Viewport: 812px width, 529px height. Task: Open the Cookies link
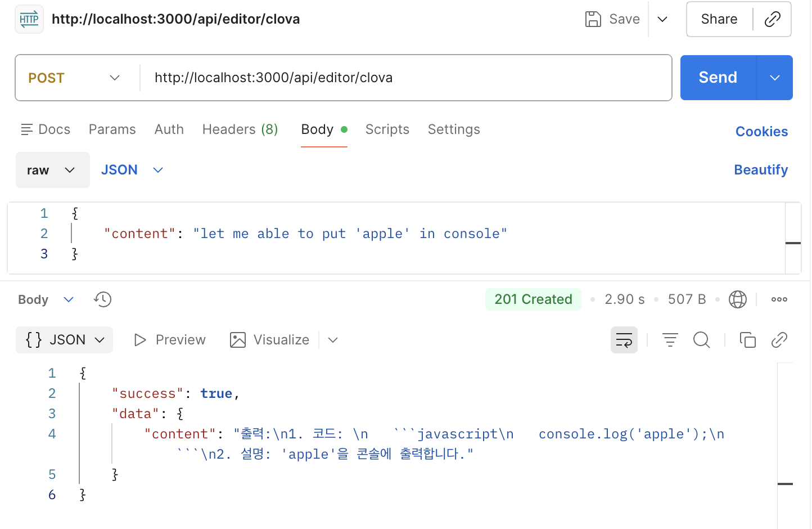[761, 132]
